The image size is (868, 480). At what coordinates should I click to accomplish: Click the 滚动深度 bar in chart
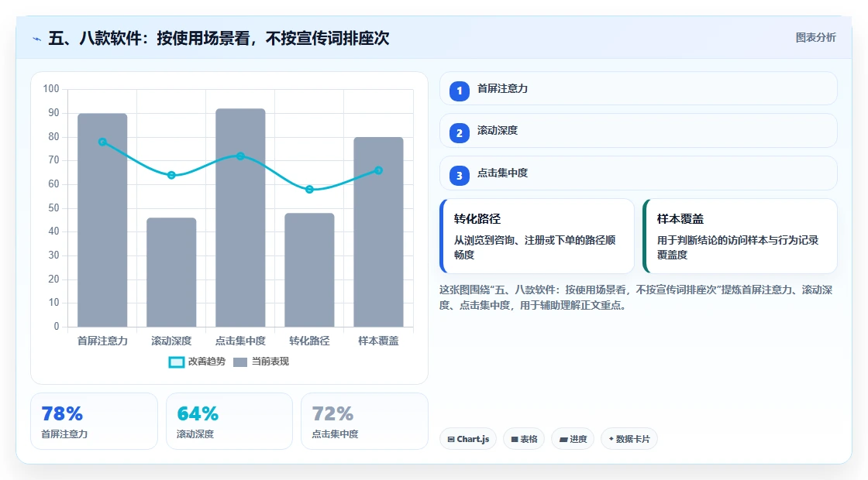(171, 272)
